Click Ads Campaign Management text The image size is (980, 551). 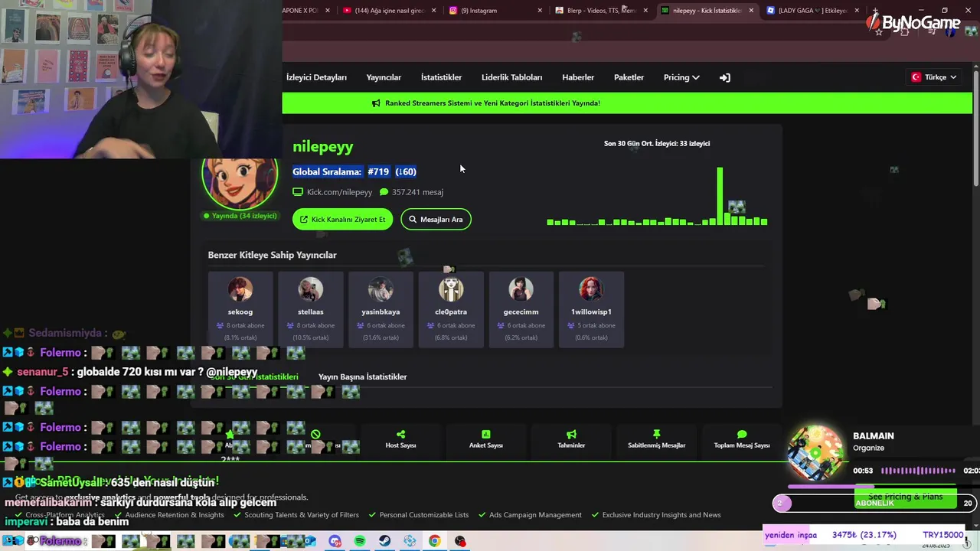coord(535,515)
